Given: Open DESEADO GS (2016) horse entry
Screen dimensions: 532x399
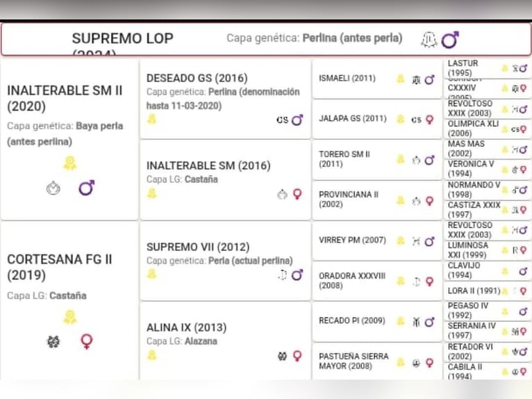Looking at the screenshot, I should (x=197, y=78).
